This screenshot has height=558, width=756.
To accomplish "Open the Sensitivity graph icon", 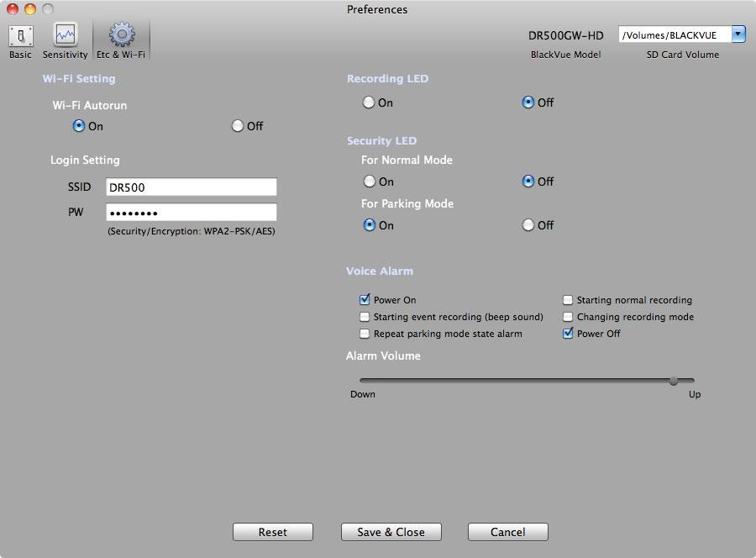I will (x=65, y=35).
